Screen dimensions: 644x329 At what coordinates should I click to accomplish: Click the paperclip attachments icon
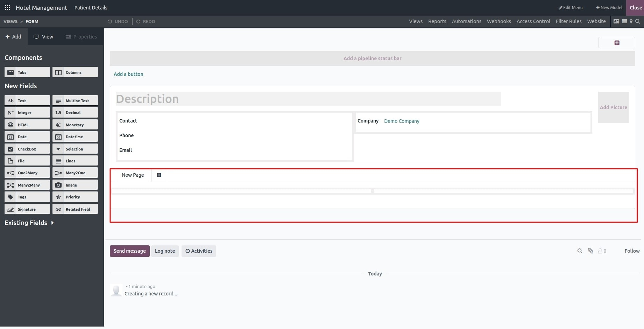[x=590, y=251]
